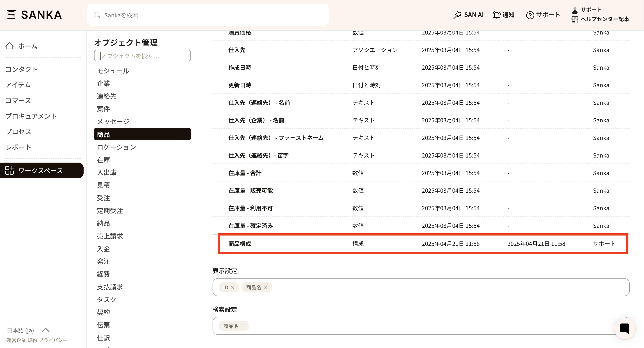
Task: Click the hamburger menu icon beside SANKA
Action: [11, 15]
